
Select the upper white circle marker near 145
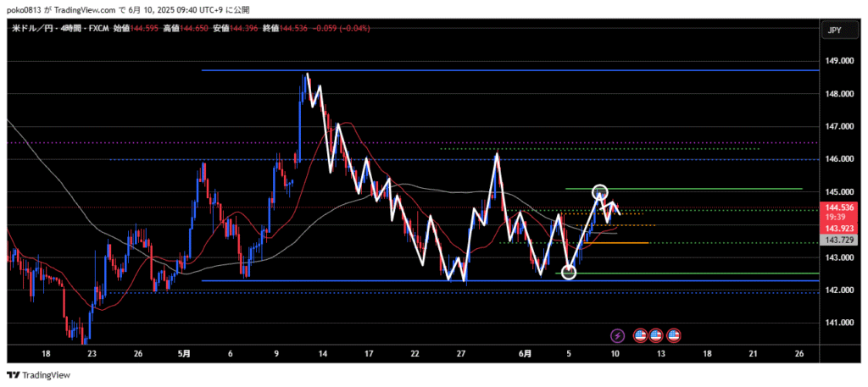coord(600,192)
